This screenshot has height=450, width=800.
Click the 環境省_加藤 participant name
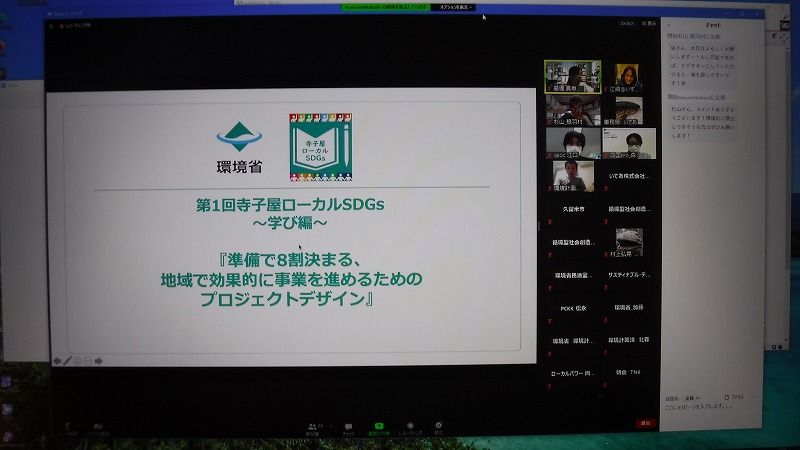629,307
